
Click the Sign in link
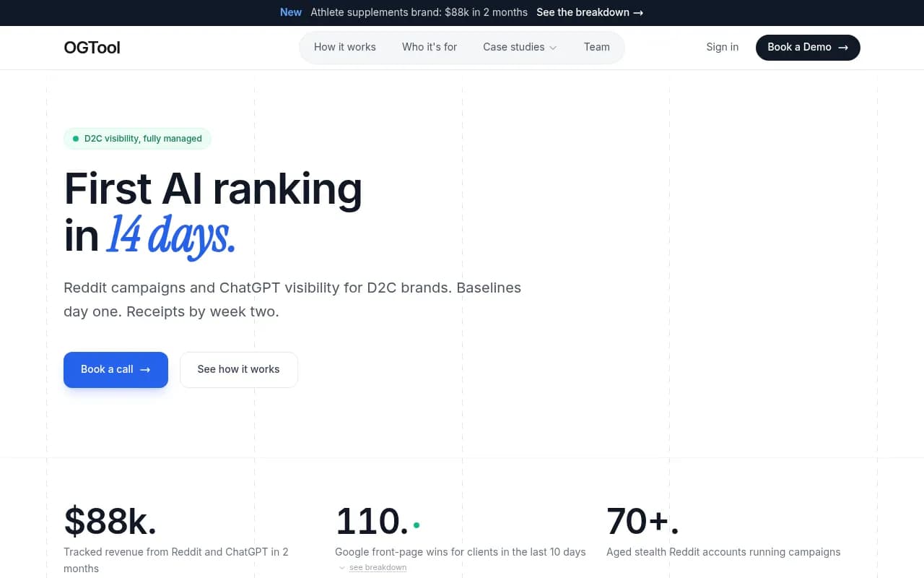tap(723, 47)
